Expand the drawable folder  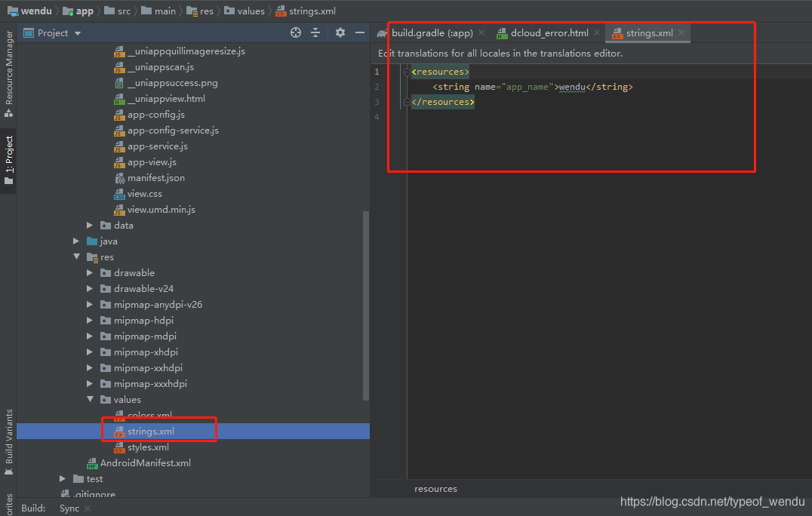click(90, 273)
